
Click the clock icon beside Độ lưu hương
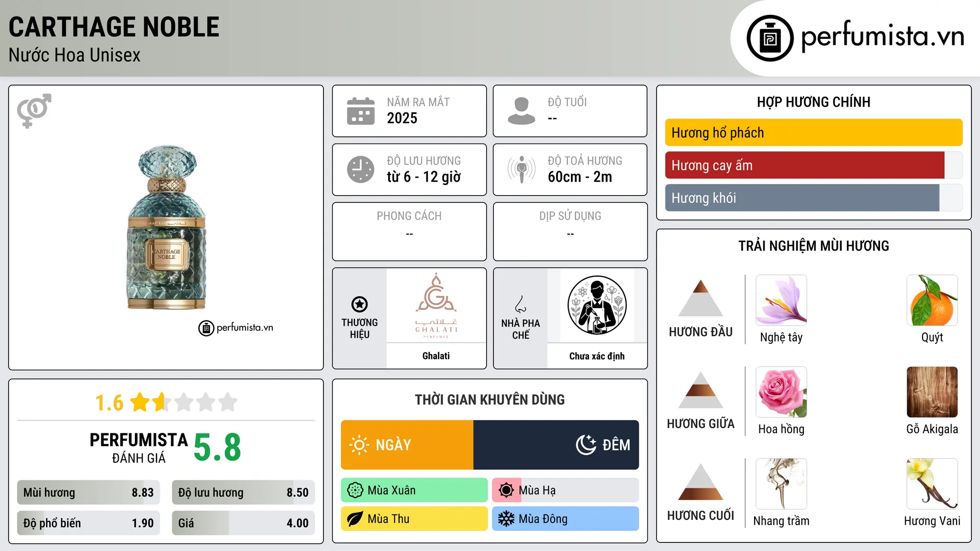point(361,169)
